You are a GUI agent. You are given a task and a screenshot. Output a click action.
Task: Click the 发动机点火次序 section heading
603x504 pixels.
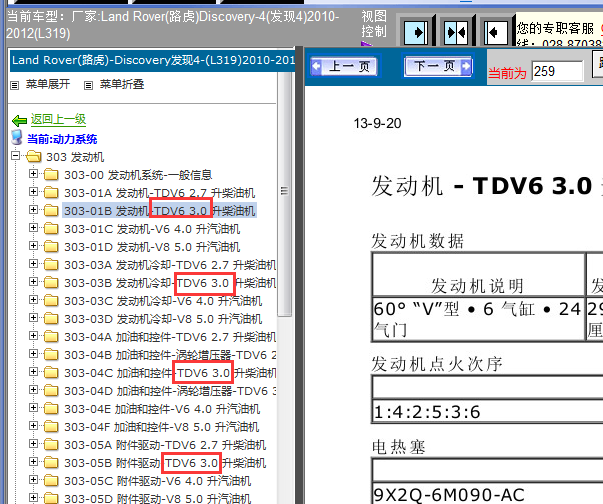tap(437, 364)
